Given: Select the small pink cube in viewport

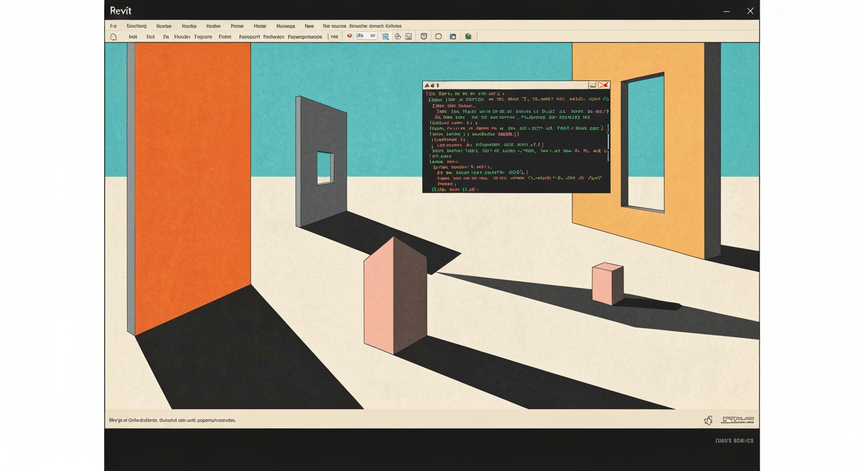Looking at the screenshot, I should click(x=608, y=283).
